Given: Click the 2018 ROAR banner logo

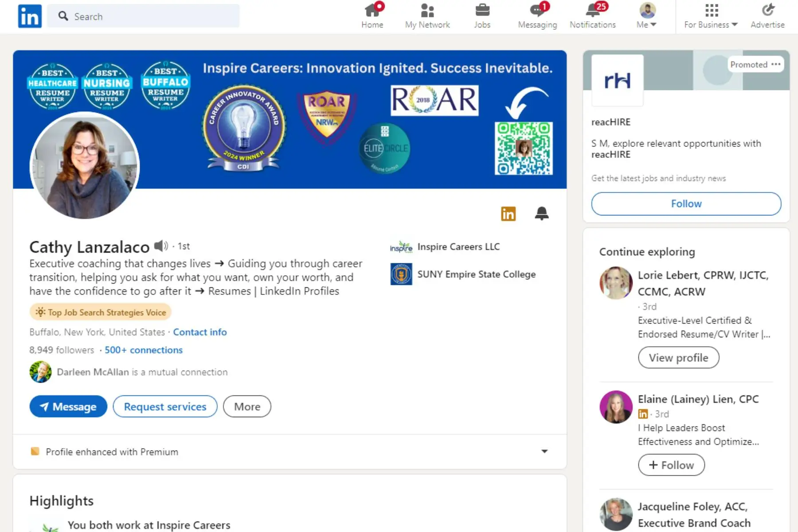Looking at the screenshot, I should (434, 100).
